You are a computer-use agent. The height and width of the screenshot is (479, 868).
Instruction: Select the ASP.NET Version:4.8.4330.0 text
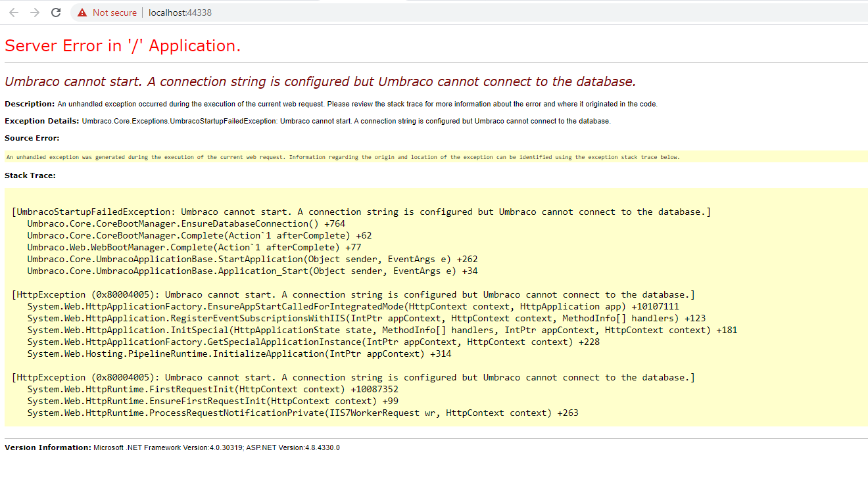coord(293,447)
